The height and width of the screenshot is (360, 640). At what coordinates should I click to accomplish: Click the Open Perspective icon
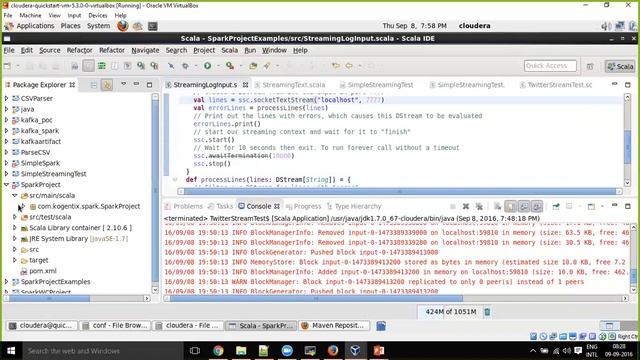point(590,66)
